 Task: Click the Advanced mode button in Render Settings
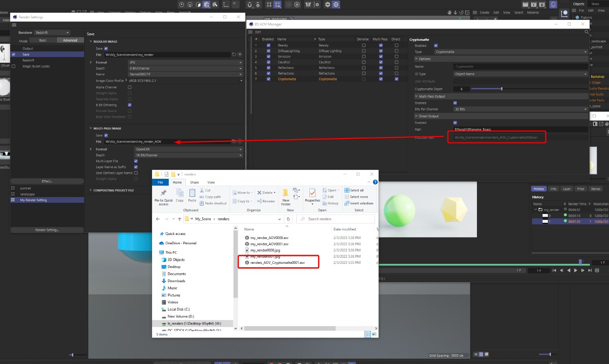point(70,40)
